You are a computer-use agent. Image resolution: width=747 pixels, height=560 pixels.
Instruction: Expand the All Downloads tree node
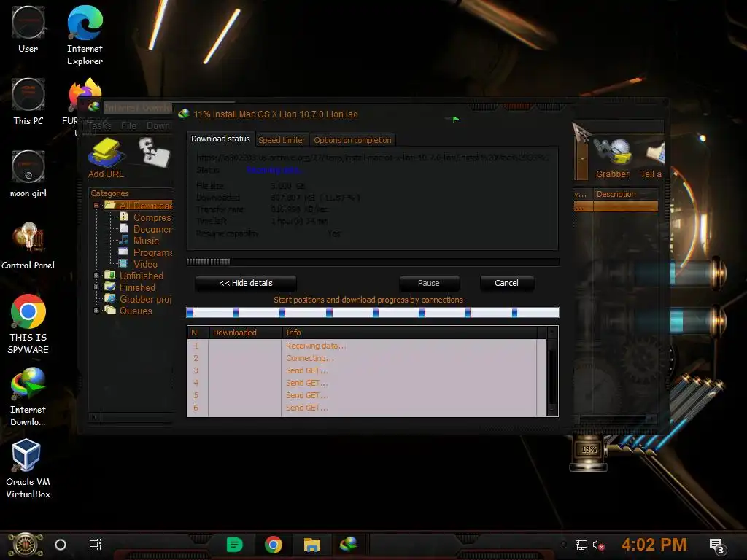click(x=96, y=206)
